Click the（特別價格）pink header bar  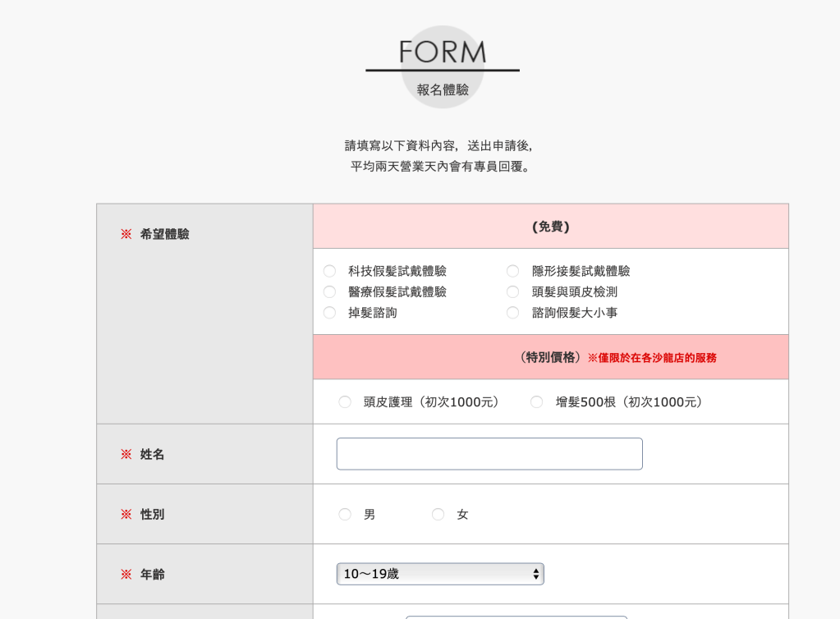click(550, 356)
